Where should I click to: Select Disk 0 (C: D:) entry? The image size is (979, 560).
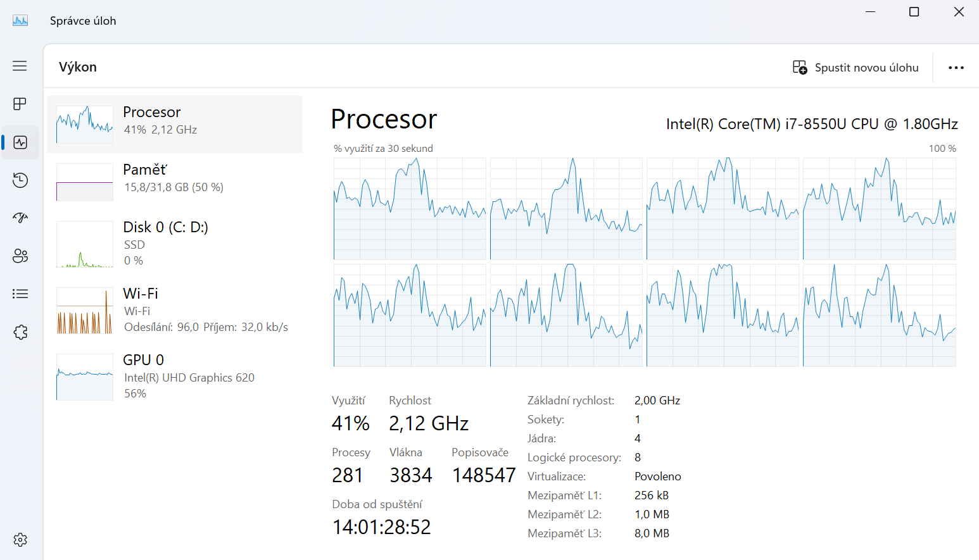175,243
